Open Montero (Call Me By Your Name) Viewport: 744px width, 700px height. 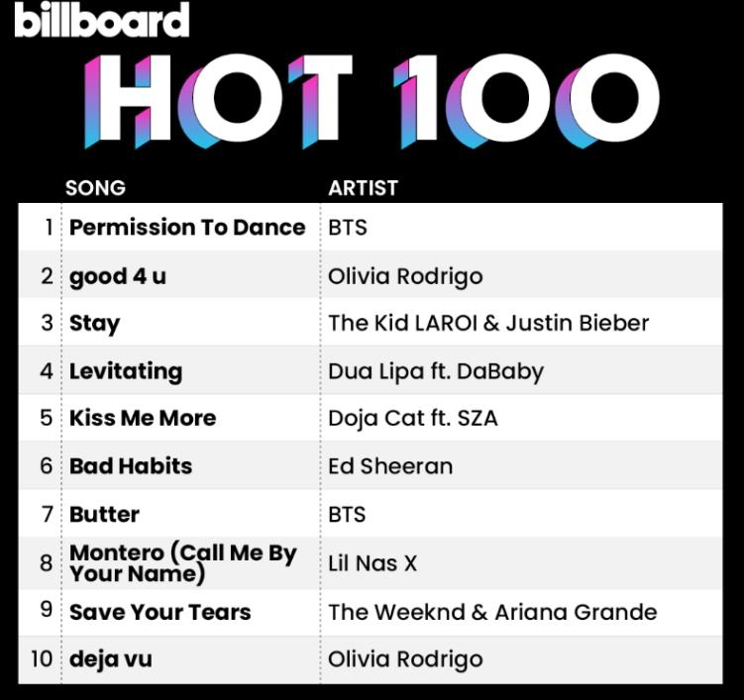click(182, 562)
